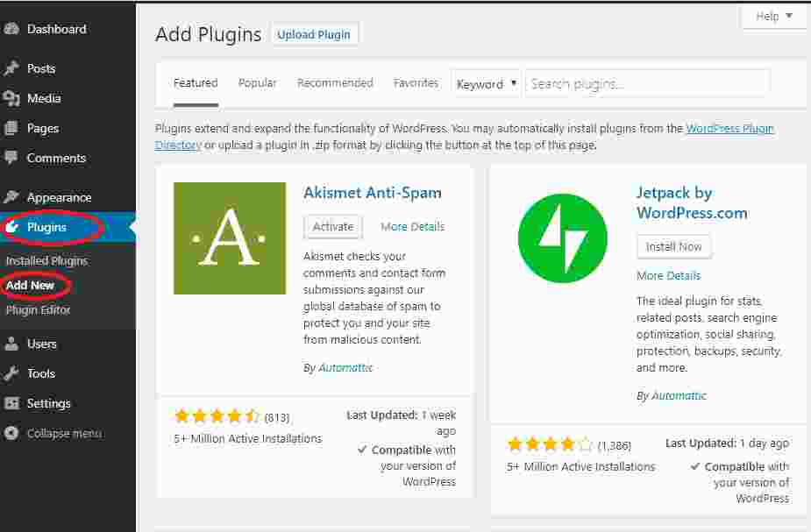Click Akismet rating count (813)
This screenshot has height=532, width=811.
tap(277, 417)
